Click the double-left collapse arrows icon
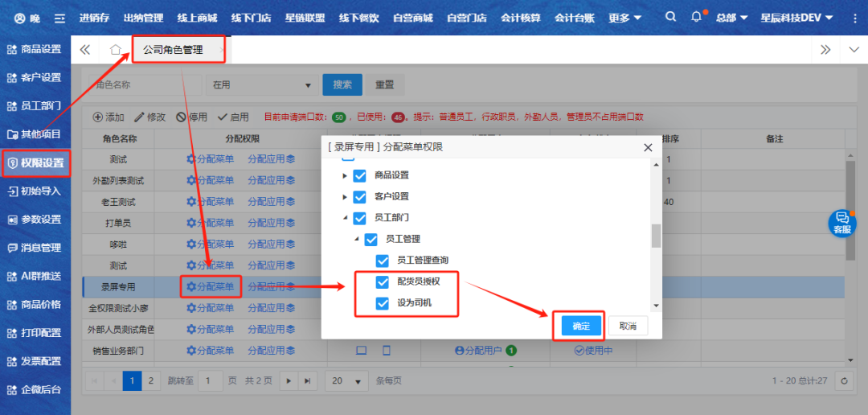The width and height of the screenshot is (868, 415). pos(84,50)
